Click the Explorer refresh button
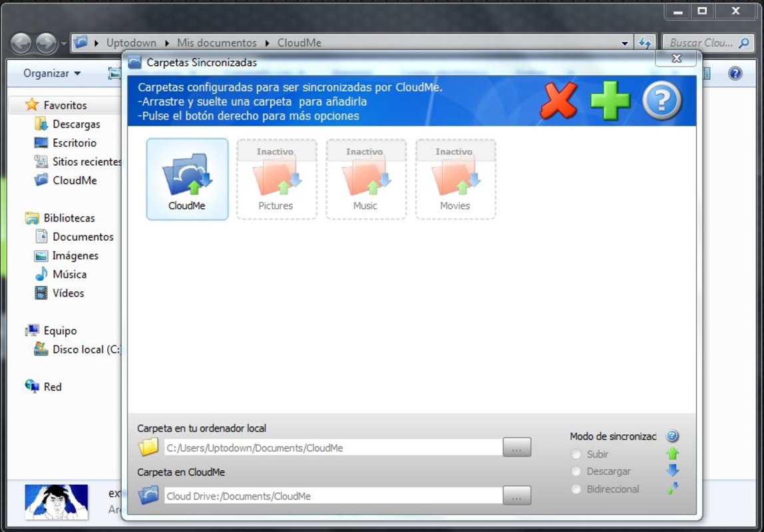The image size is (764, 532). click(645, 43)
